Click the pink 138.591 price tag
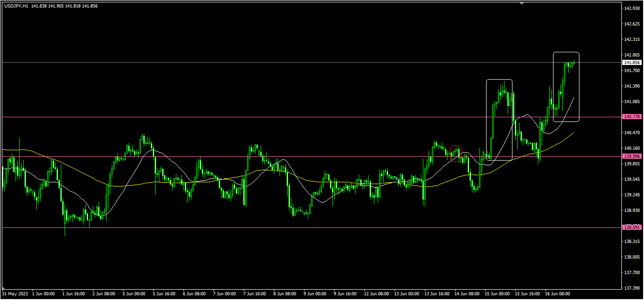Viewport: 644px width, 300px height. [x=632, y=227]
